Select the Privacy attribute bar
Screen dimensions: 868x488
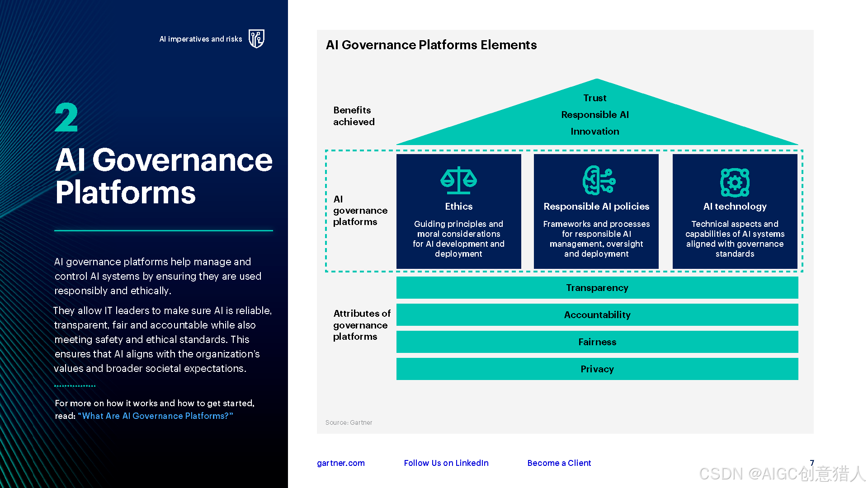click(x=597, y=369)
